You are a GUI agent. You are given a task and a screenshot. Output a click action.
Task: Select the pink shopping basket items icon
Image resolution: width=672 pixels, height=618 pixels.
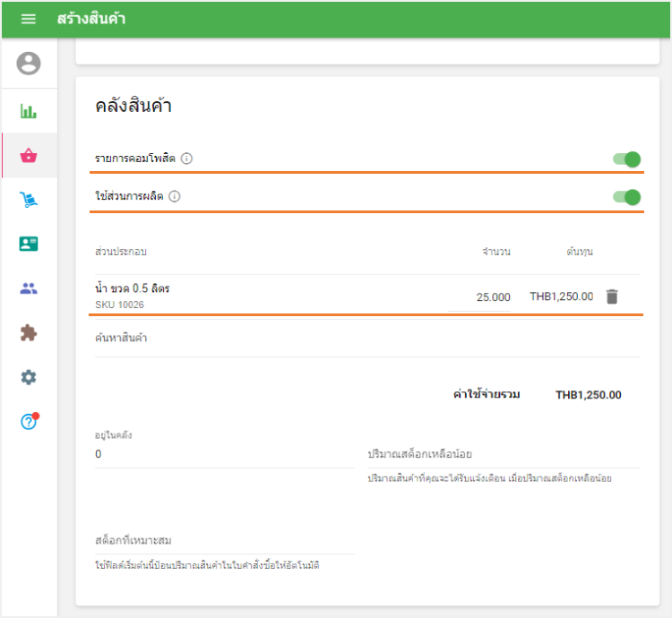(x=29, y=156)
